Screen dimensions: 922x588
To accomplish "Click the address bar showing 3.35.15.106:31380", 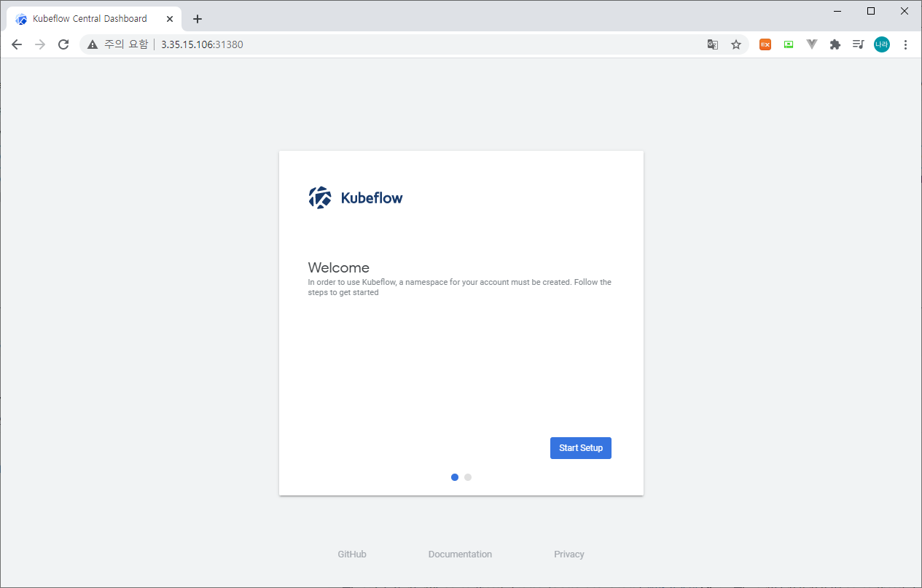I will 415,44.
